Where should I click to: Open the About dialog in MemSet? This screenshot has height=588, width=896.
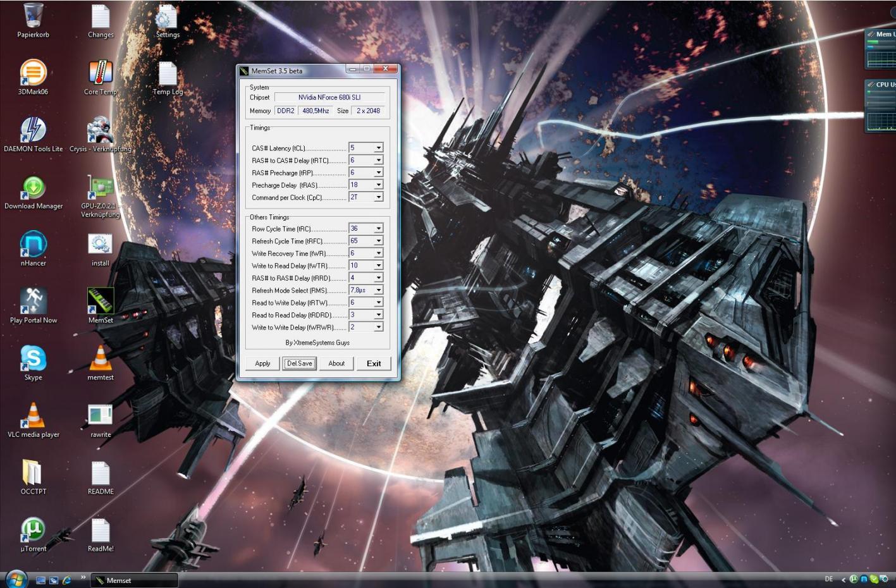336,364
